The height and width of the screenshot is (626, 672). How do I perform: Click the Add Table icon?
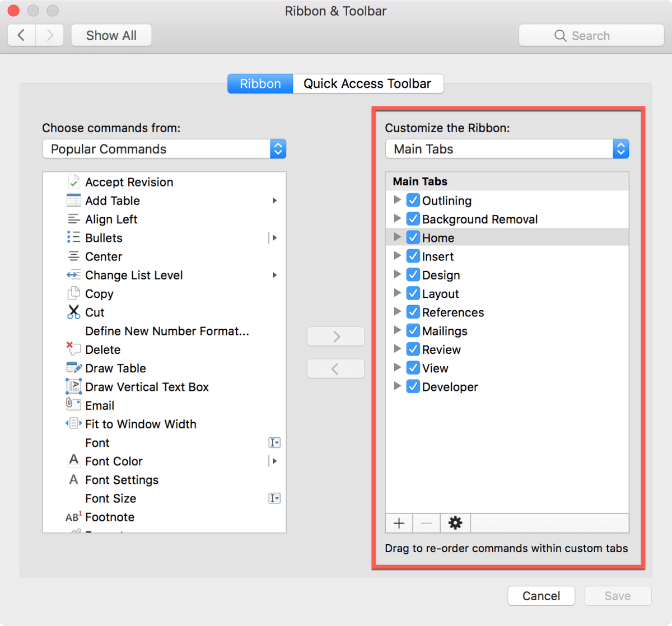(x=73, y=200)
